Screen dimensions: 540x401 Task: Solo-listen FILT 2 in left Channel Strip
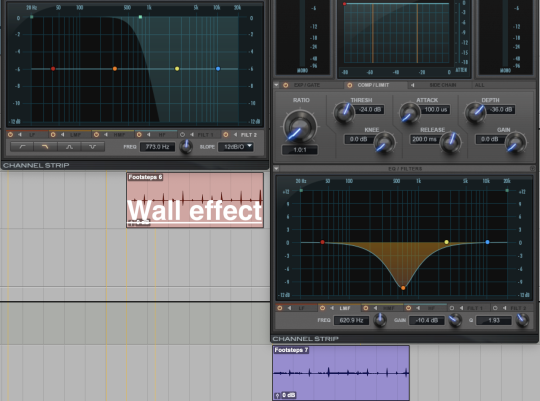pyautogui.click(x=235, y=135)
